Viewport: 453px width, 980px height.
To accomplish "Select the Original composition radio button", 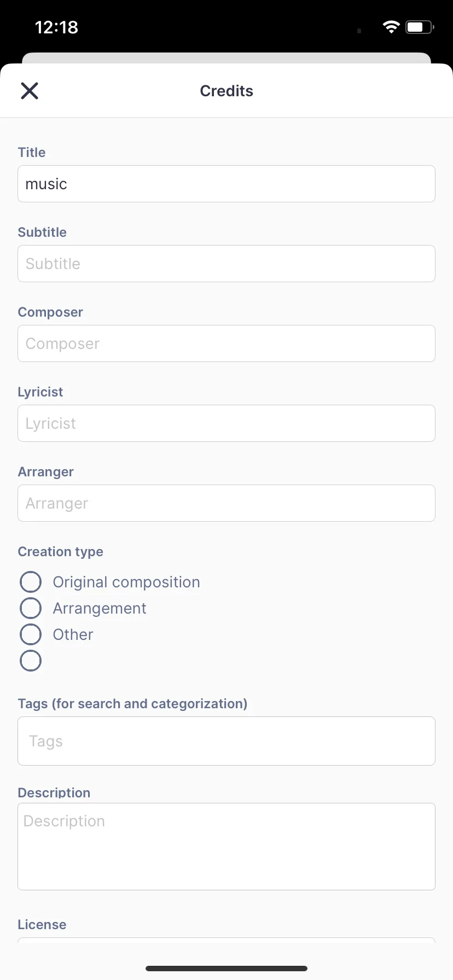I will click(x=31, y=582).
